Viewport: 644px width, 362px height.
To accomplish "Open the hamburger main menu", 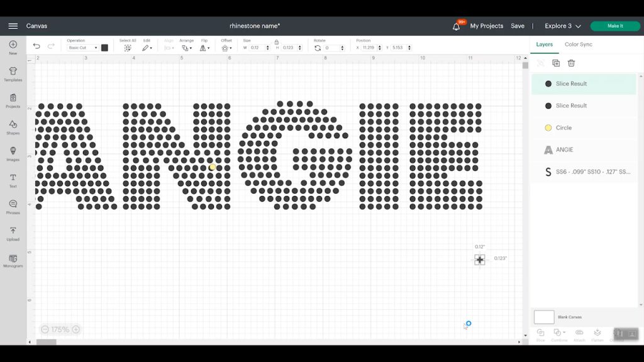I will [13, 26].
